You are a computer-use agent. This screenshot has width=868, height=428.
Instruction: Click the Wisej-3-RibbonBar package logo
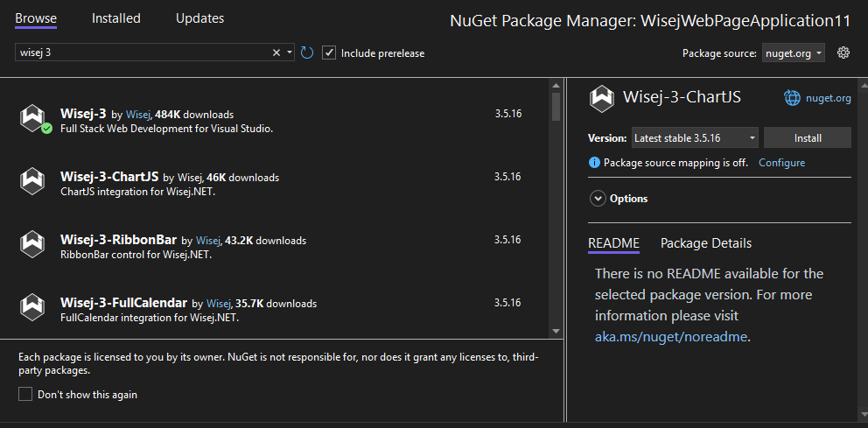32,243
